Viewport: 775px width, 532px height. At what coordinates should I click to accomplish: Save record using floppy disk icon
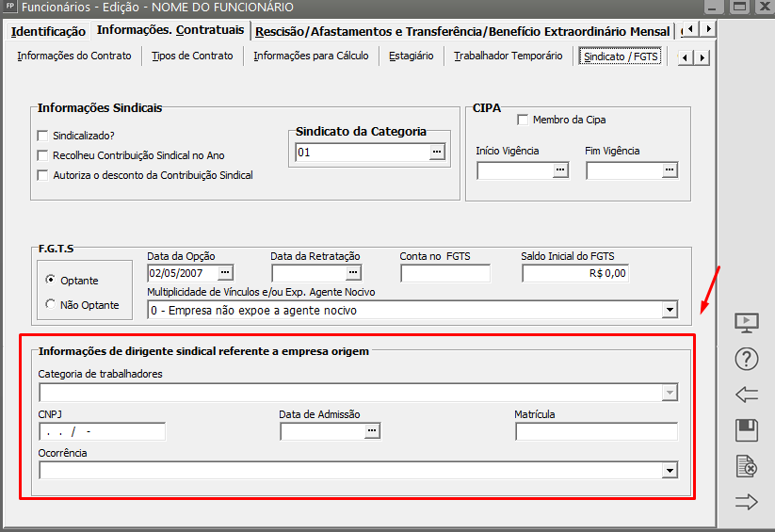click(747, 430)
